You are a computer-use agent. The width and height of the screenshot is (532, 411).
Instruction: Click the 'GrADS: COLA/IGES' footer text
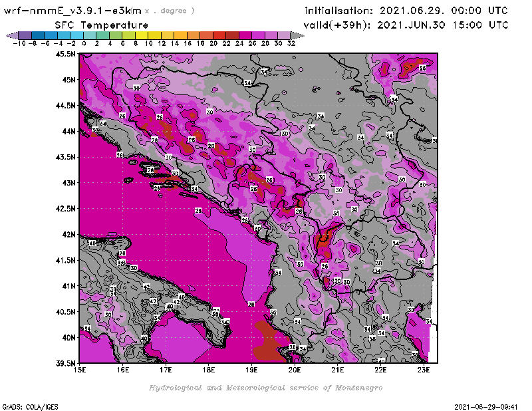click(x=30, y=407)
